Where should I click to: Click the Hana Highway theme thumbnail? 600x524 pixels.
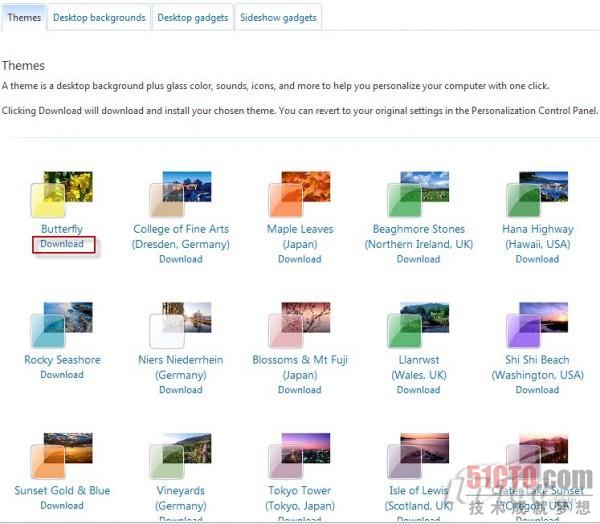coord(537,194)
